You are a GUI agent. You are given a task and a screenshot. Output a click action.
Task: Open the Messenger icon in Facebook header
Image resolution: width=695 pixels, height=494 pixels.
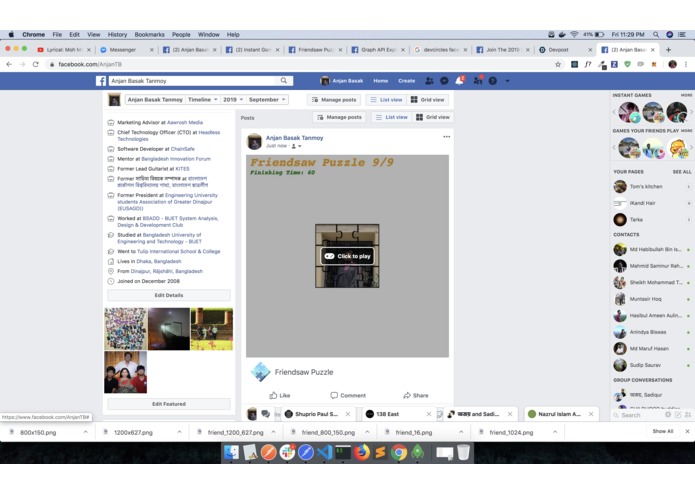(x=444, y=81)
